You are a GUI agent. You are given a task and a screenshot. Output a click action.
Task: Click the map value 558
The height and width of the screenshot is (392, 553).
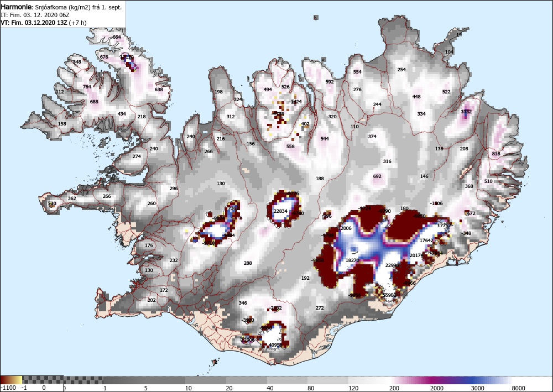pos(290,147)
